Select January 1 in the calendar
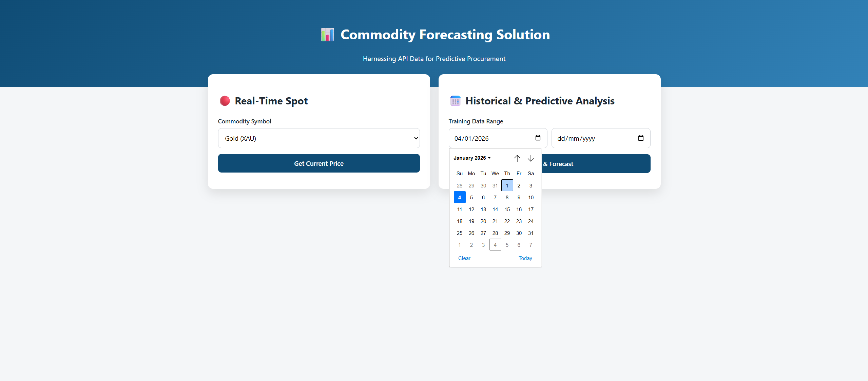The image size is (868, 381). (x=507, y=186)
